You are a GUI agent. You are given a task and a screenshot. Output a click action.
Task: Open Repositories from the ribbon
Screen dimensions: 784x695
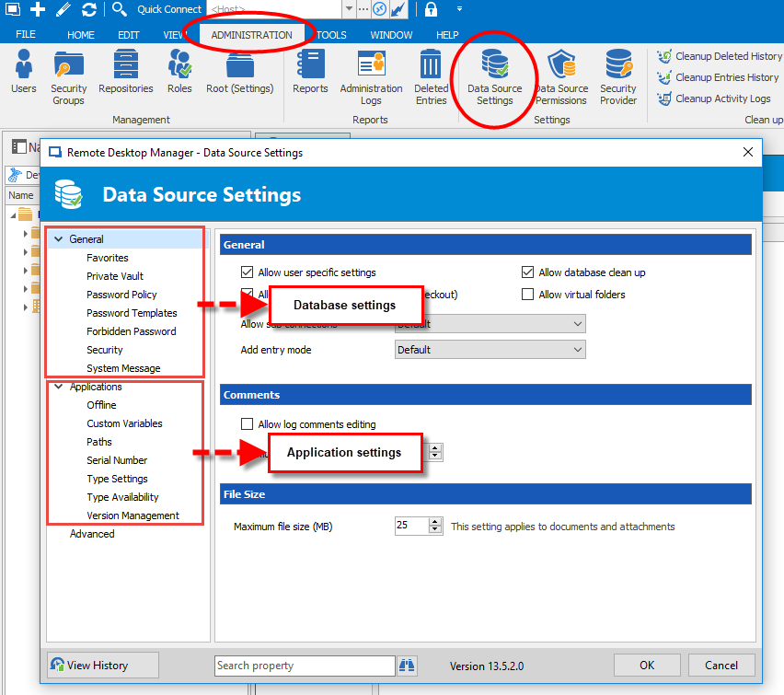tap(126, 72)
